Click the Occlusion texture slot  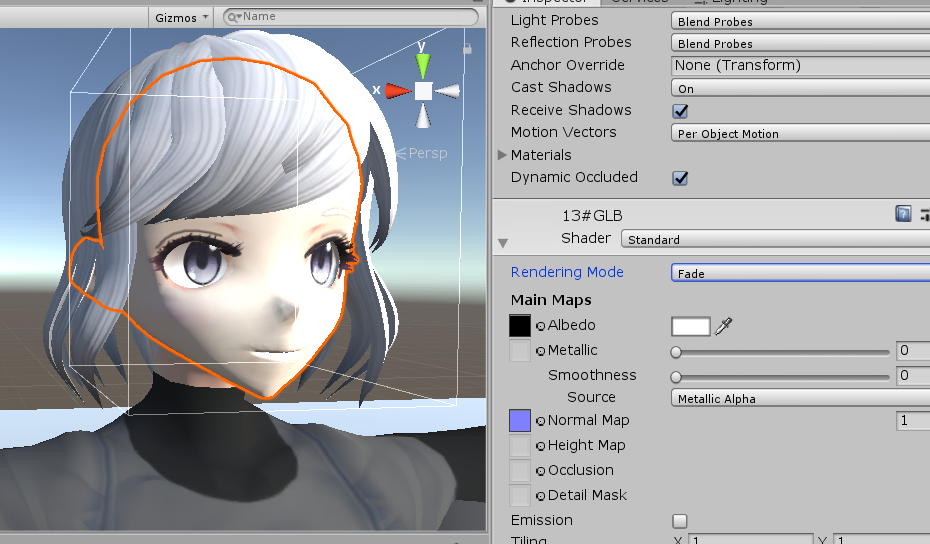pyautogui.click(x=520, y=470)
